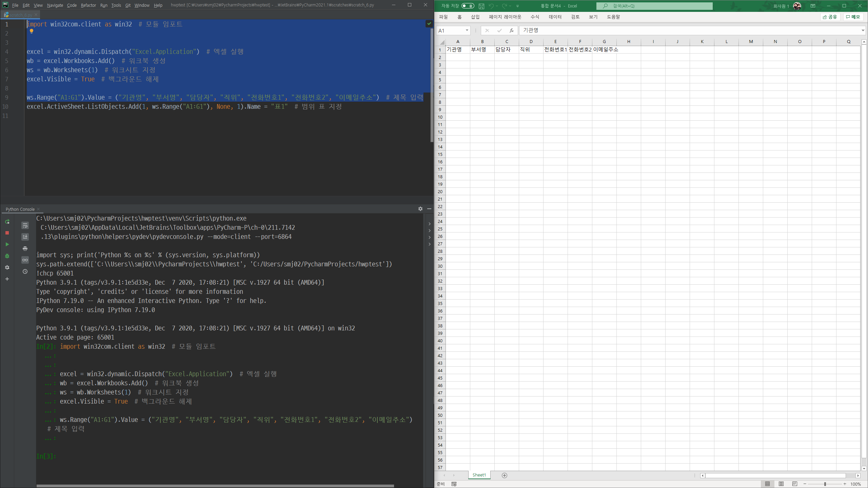868x488 pixels.
Task: Open the Customize Quick Access Toolbar dropdown
Action: click(x=517, y=6)
